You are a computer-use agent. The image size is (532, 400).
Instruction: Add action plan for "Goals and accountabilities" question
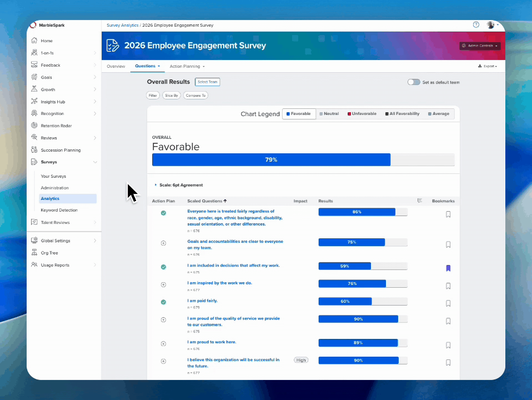pos(163,243)
